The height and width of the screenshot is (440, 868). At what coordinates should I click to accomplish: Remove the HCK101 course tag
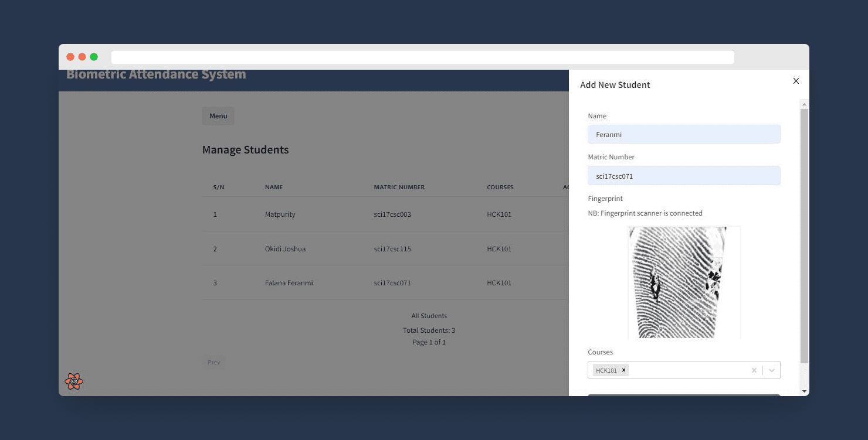click(x=624, y=370)
